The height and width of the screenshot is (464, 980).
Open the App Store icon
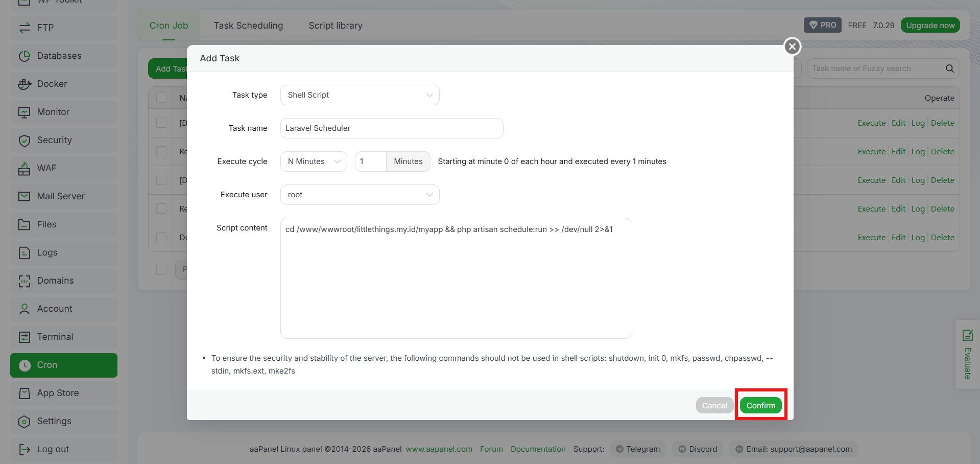[25, 393]
